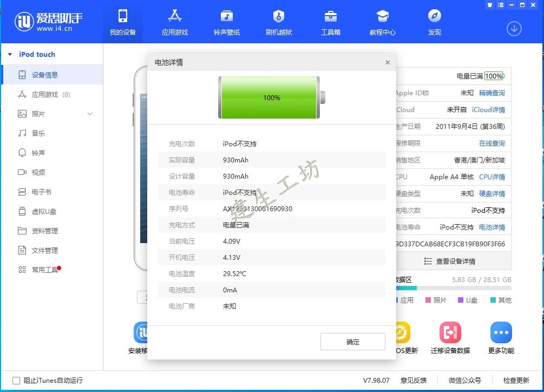Image resolution: width=544 pixels, height=392 pixels.
Task: Expand the 照片 chevron
Action: [x=90, y=114]
